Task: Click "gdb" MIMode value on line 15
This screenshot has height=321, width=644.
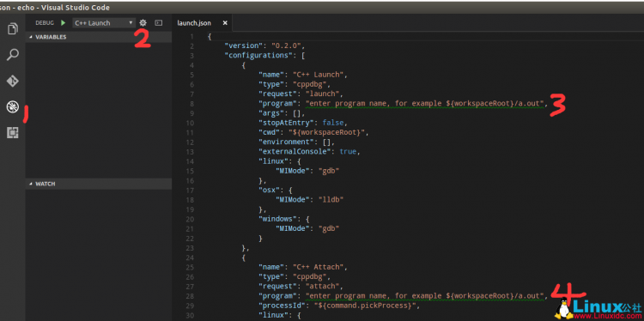Action: click(329, 171)
